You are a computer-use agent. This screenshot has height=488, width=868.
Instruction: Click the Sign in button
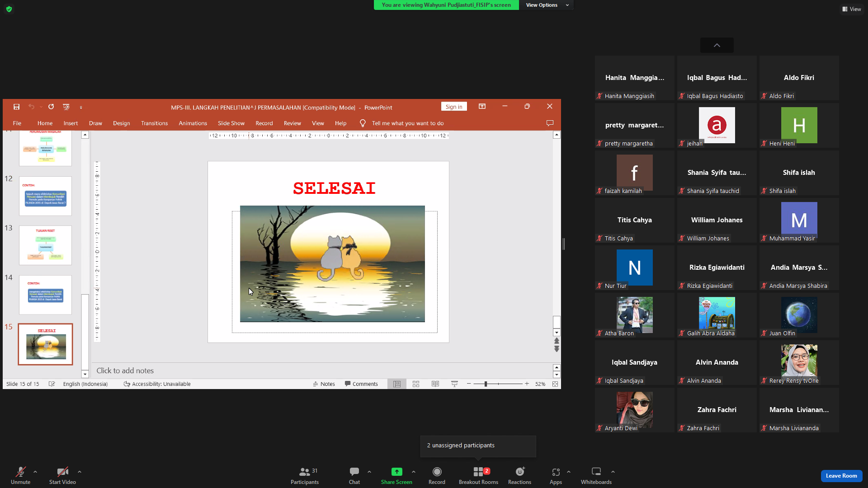click(x=454, y=107)
